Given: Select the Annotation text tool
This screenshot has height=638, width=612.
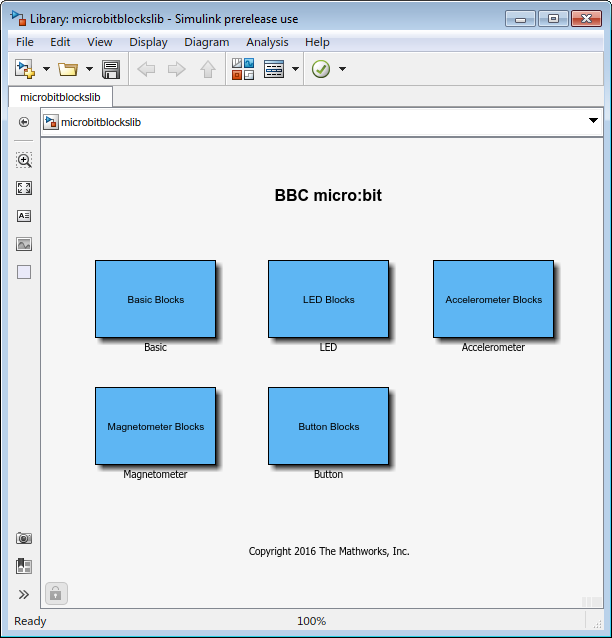Looking at the screenshot, I should tap(24, 216).
